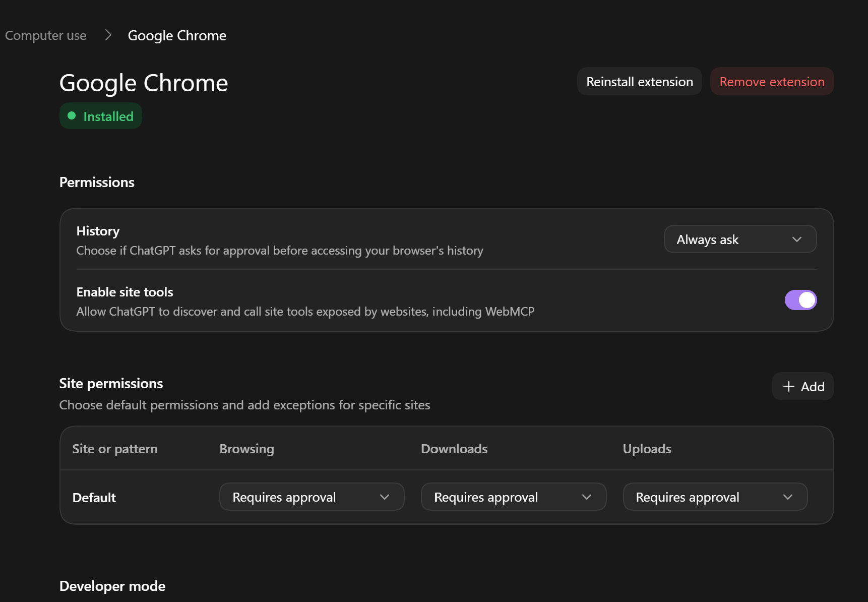Click the Permissions section heading

(x=97, y=182)
